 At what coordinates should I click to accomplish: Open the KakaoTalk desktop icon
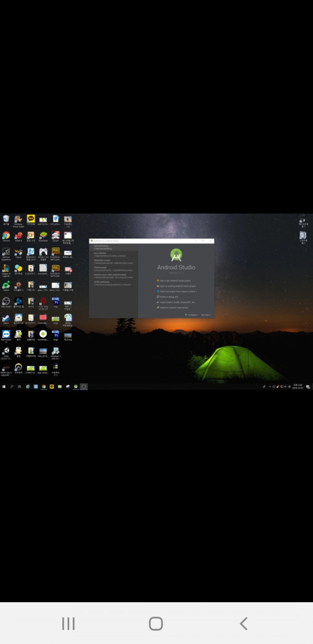coord(31,220)
